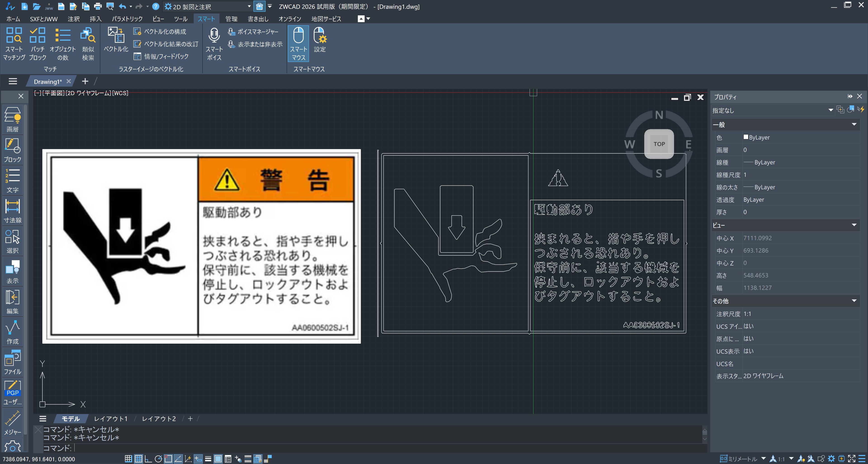Toggle ortho mode in status bar
This screenshot has width=868, height=464.
(x=148, y=459)
